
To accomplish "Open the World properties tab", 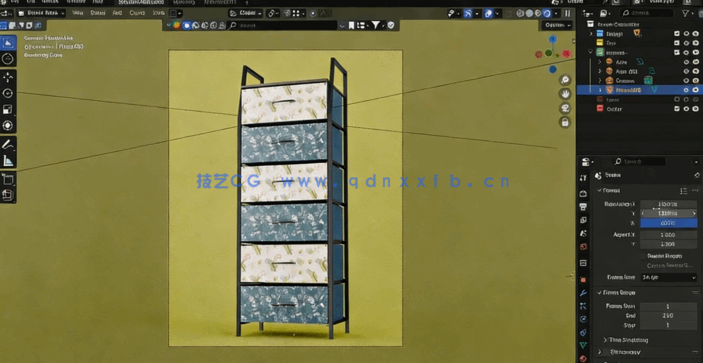I will 583,247.
